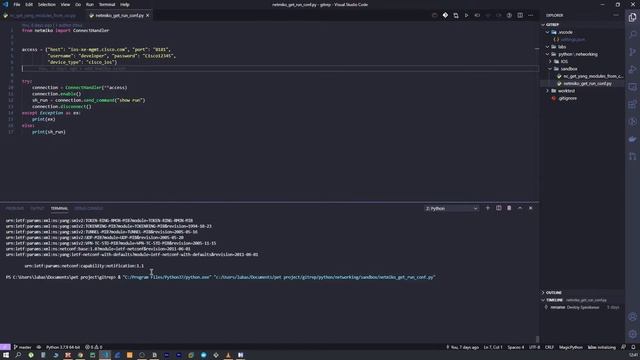Viewport: 640px width, 360px height.
Task: Click the Split Editor icon
Action: coord(520,16)
